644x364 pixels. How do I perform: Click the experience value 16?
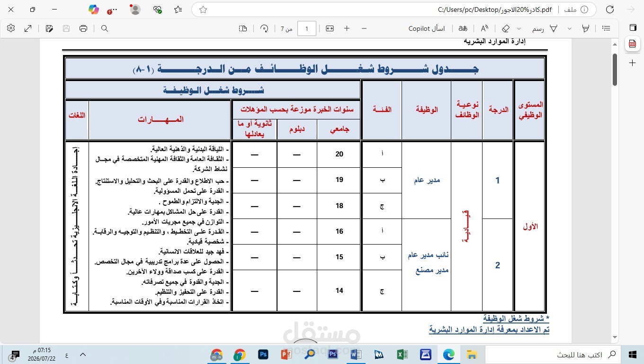[339, 231]
